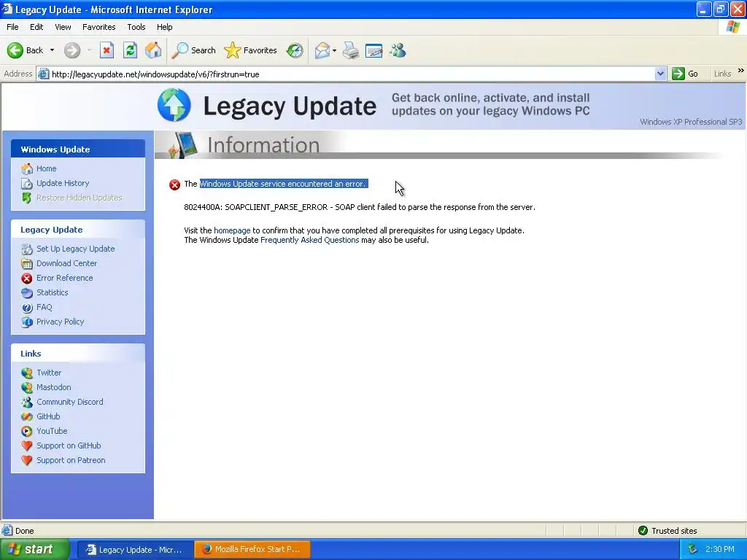This screenshot has height=560, width=747.
Task: Click the Set Up Legacy Update link
Action: point(76,249)
